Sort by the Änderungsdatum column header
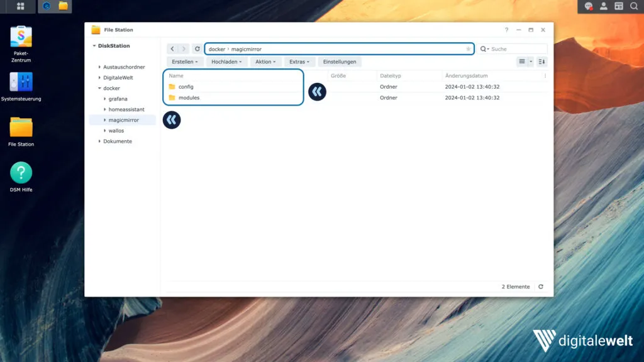This screenshot has height=362, width=644. (x=467, y=76)
